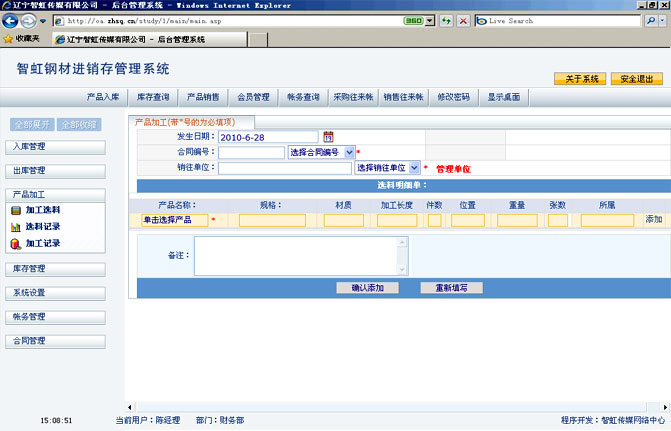
Task: Click inside the 备注 remarks text area
Action: coord(300,255)
